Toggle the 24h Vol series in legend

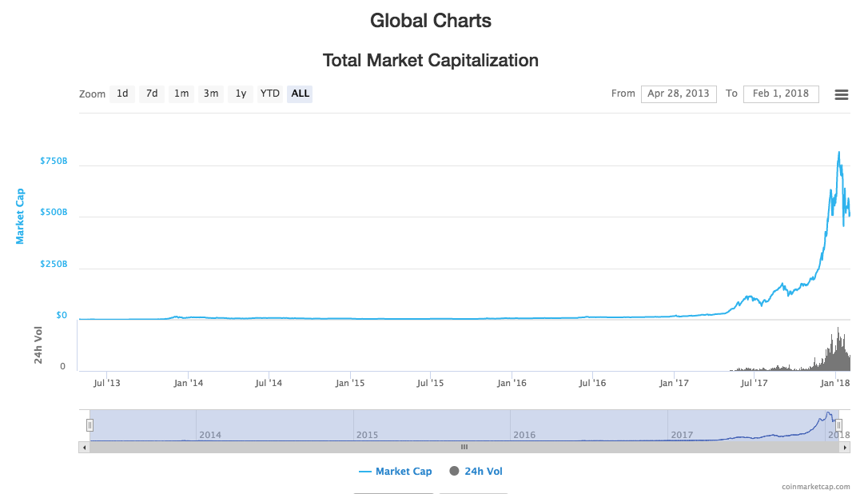click(483, 472)
